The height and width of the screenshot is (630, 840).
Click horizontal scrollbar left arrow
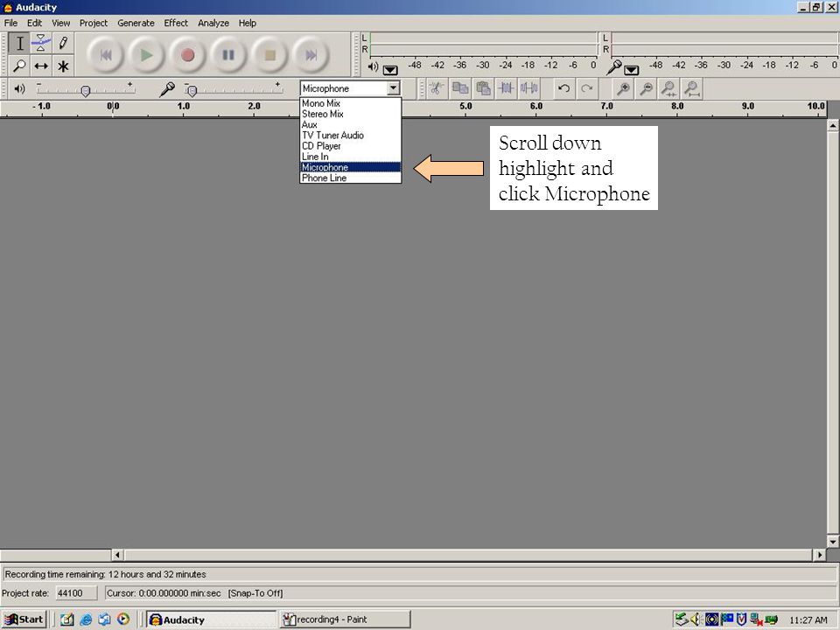(117, 555)
